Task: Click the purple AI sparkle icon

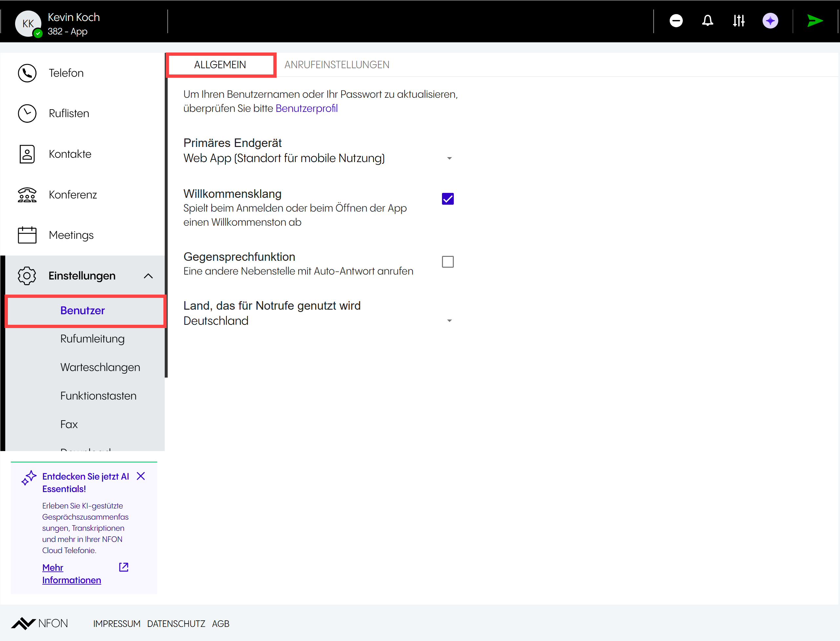Action: point(770,21)
